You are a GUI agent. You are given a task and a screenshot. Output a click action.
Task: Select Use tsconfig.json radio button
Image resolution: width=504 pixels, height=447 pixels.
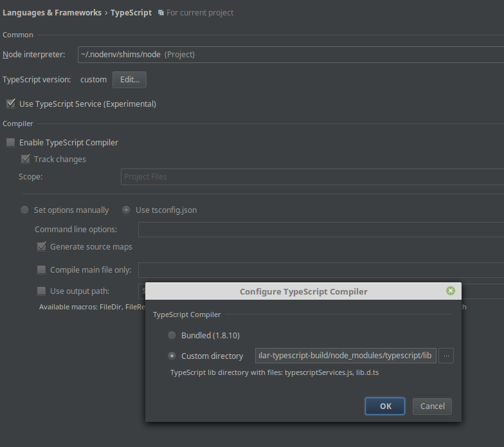pyautogui.click(x=126, y=210)
